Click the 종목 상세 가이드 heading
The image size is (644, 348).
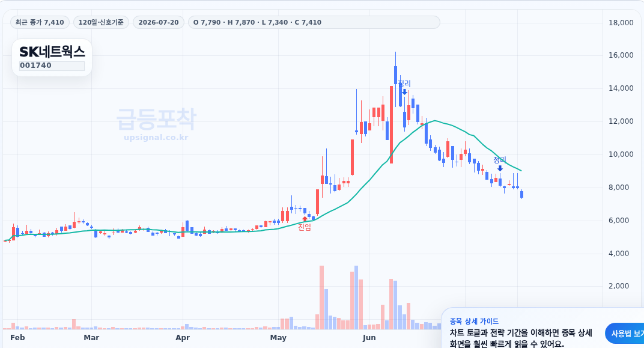click(474, 322)
